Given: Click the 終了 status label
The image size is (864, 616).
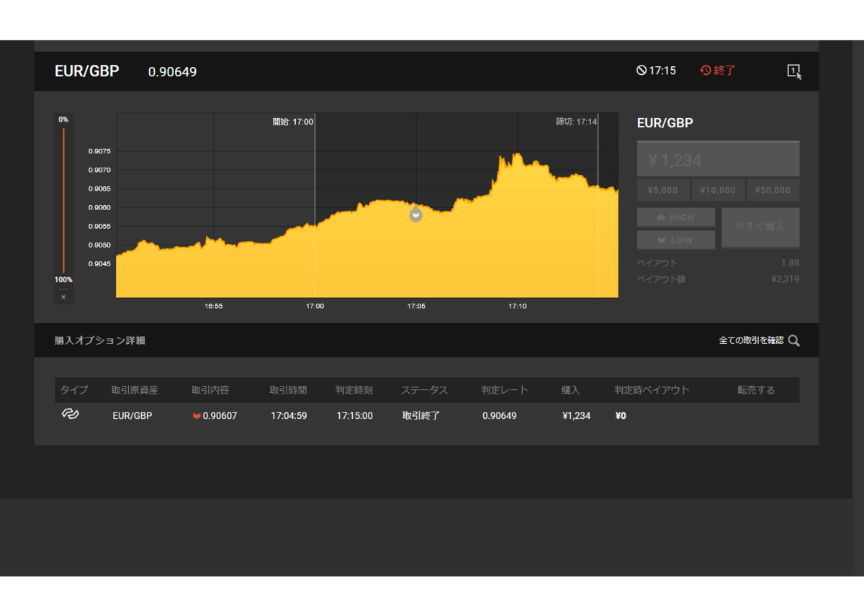Looking at the screenshot, I should click(725, 71).
